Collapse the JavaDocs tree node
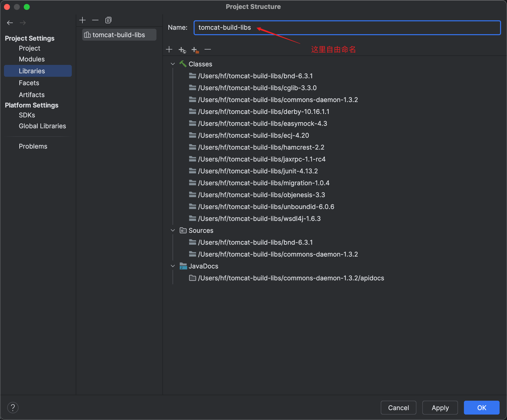This screenshot has height=420, width=507. point(173,266)
